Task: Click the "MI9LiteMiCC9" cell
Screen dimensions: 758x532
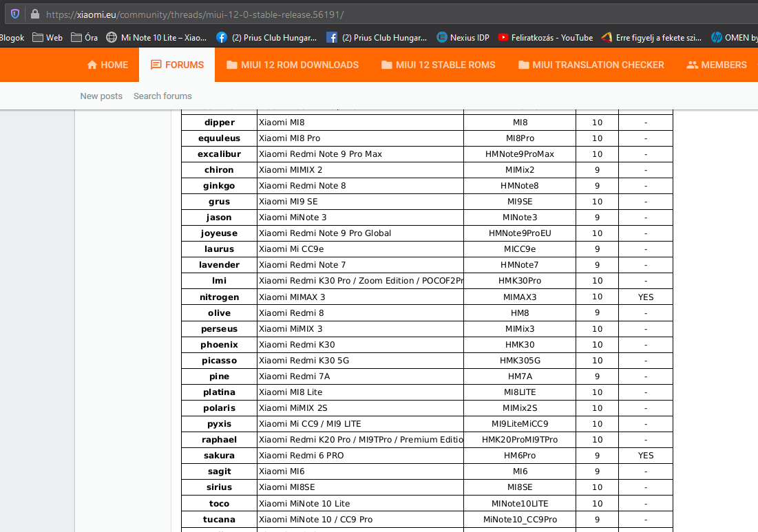Action: pyautogui.click(x=520, y=424)
